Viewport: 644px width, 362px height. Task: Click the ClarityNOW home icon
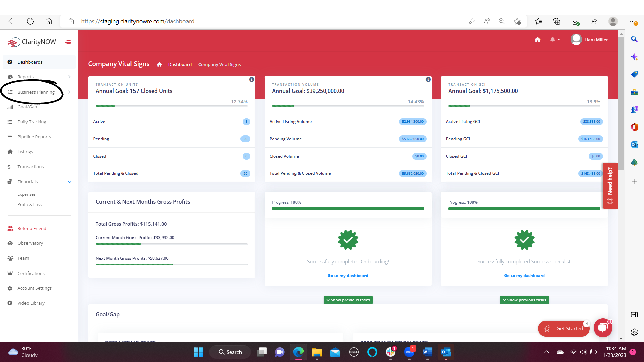pyautogui.click(x=538, y=39)
